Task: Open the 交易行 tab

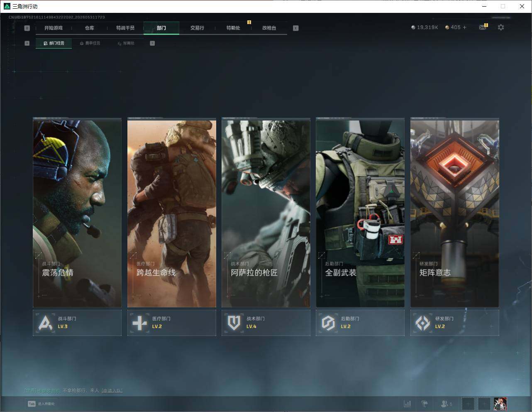Action: (x=197, y=28)
